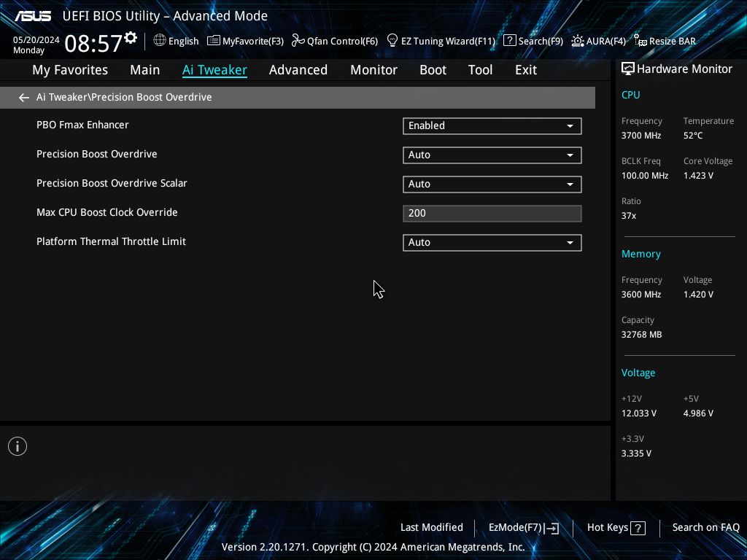Open the Advanced tab

pos(298,70)
